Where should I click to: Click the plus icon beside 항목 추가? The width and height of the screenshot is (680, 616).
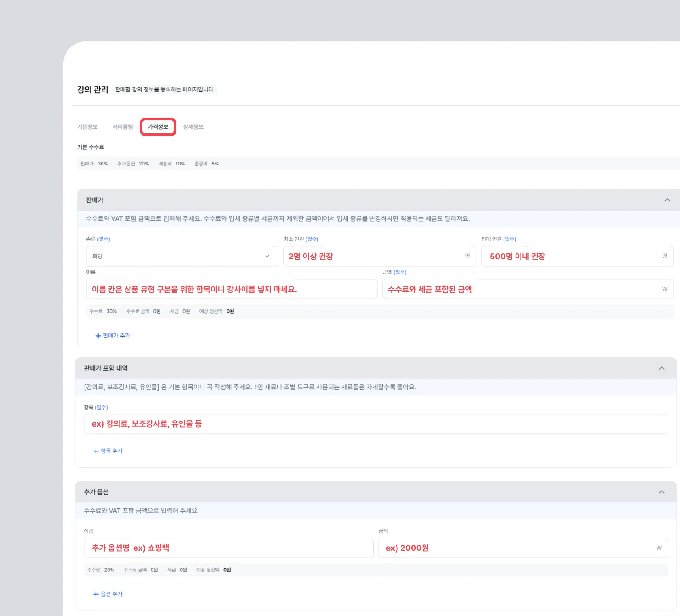pos(96,451)
